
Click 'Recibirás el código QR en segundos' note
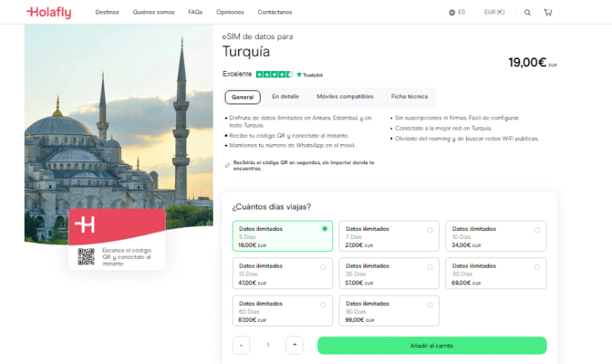[x=304, y=166]
